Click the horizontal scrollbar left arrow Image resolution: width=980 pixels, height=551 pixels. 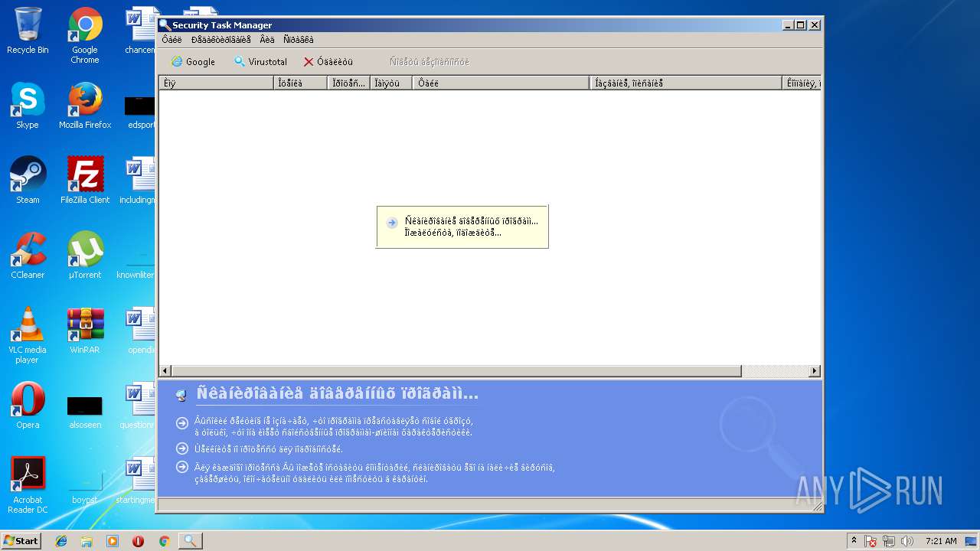pyautogui.click(x=165, y=371)
